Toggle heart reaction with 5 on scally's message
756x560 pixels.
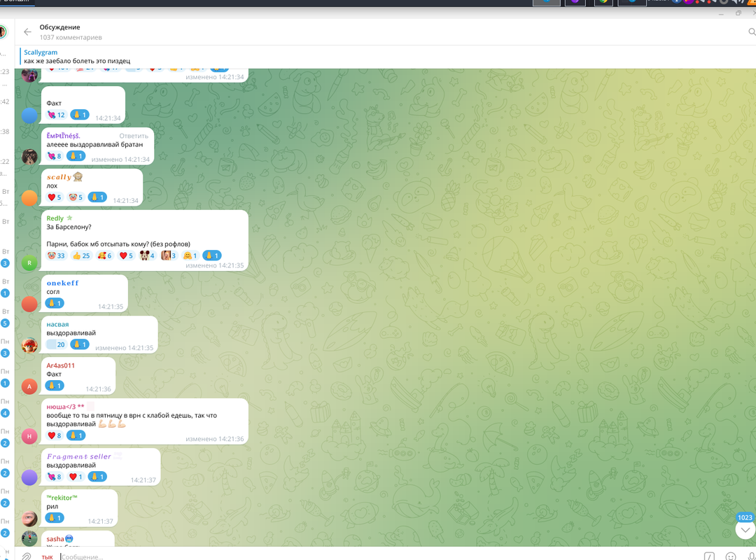point(54,197)
